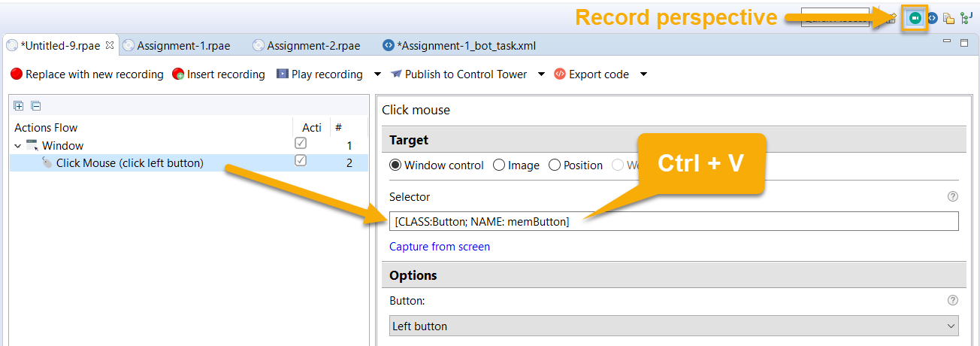The height and width of the screenshot is (346, 980).
Task: Collapse the Window tree node
Action: (x=17, y=146)
